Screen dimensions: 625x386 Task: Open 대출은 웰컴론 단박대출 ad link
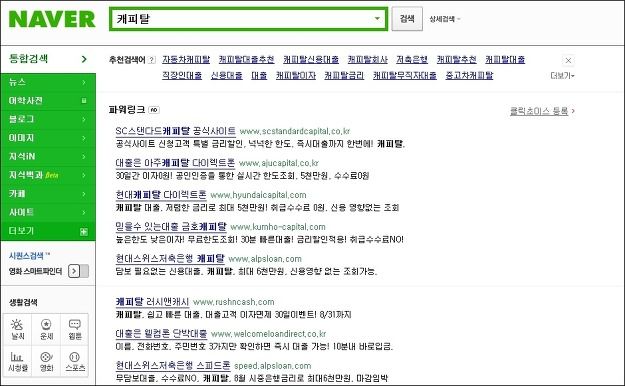pyautogui.click(x=161, y=333)
